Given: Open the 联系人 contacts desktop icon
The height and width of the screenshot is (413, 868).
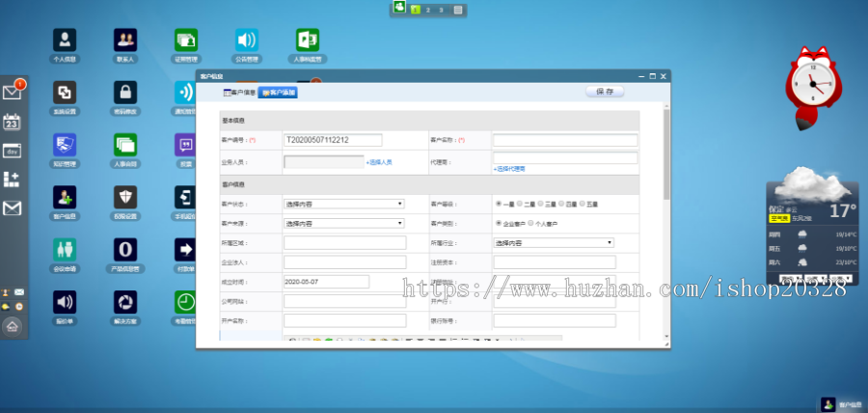Looking at the screenshot, I should click(x=125, y=40).
